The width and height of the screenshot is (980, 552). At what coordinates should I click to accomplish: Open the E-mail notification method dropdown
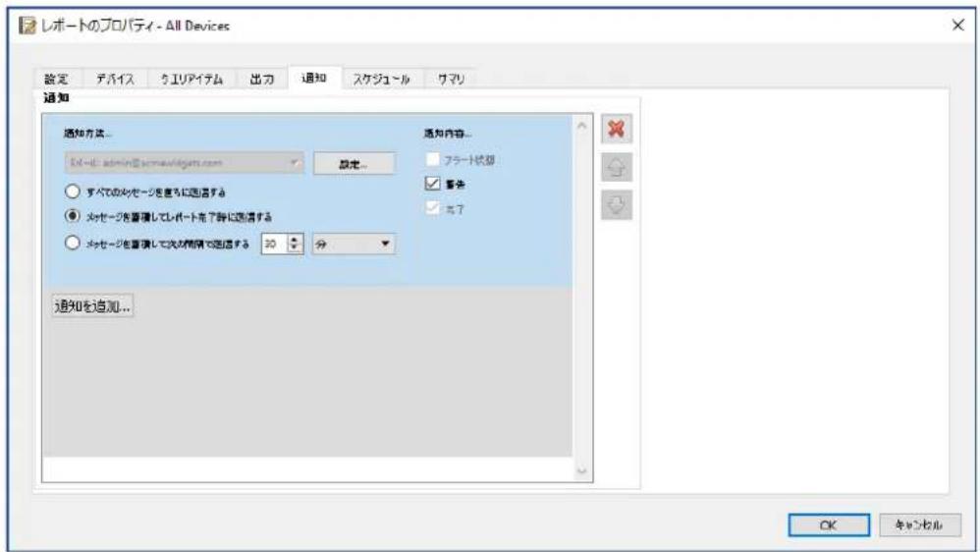(185, 163)
